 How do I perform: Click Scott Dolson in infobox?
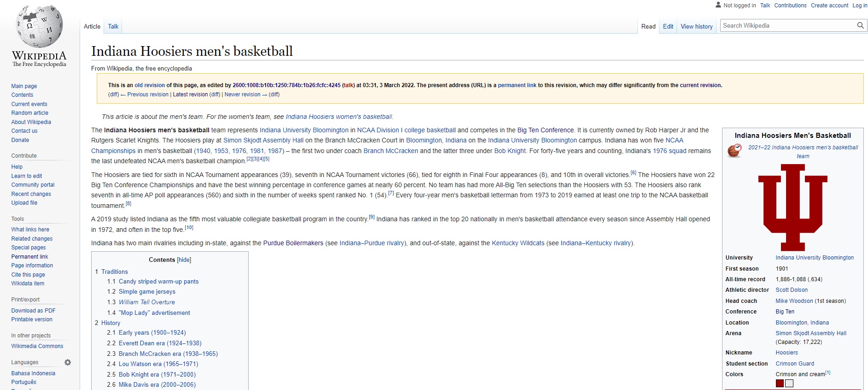pyautogui.click(x=792, y=290)
